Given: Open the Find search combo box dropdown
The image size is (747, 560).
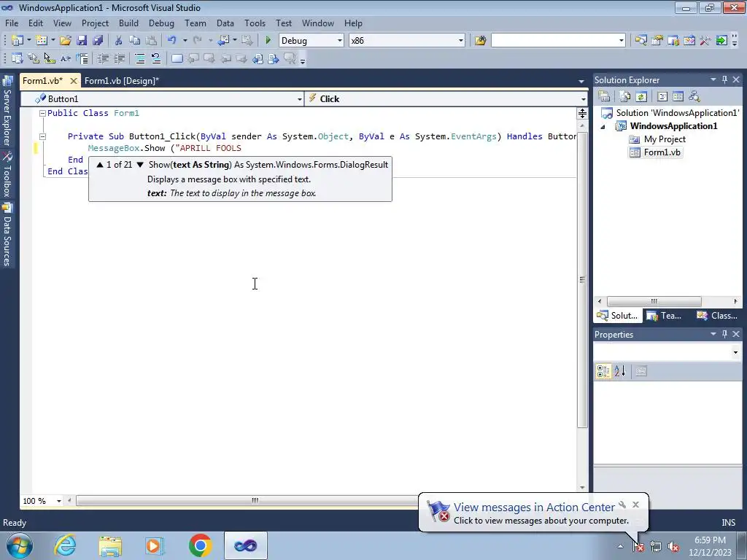Looking at the screenshot, I should tap(622, 41).
